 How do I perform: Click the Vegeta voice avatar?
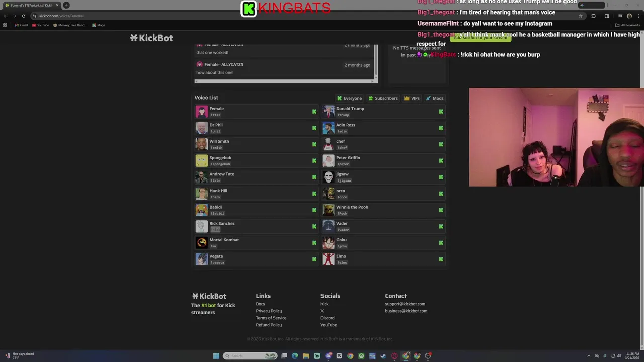[x=201, y=259]
